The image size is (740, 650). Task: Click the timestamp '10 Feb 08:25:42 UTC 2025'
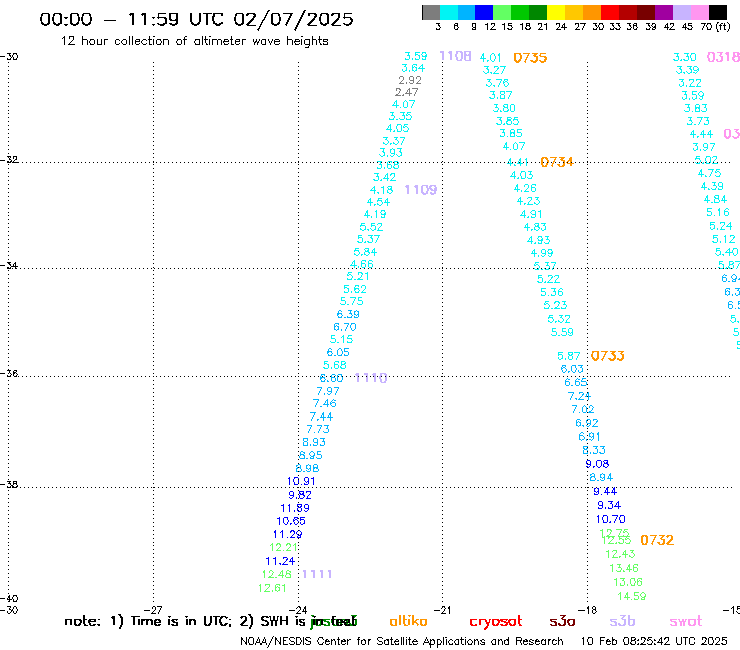tap(654, 641)
